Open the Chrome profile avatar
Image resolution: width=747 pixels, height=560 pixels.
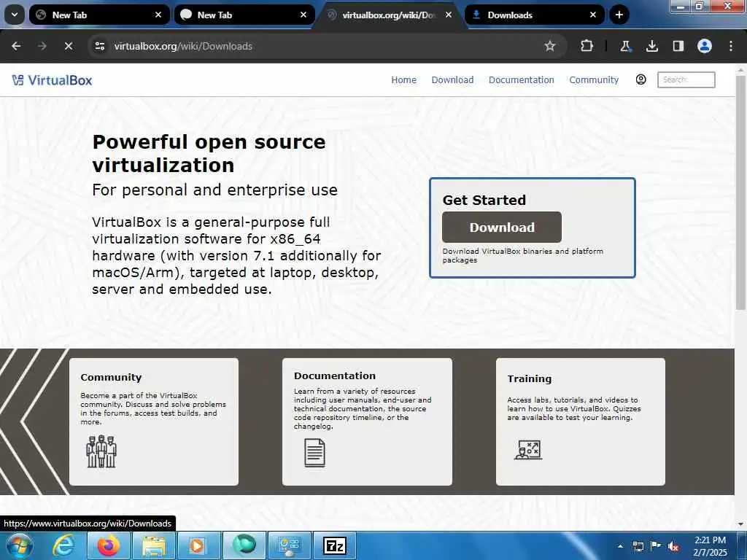pos(705,46)
